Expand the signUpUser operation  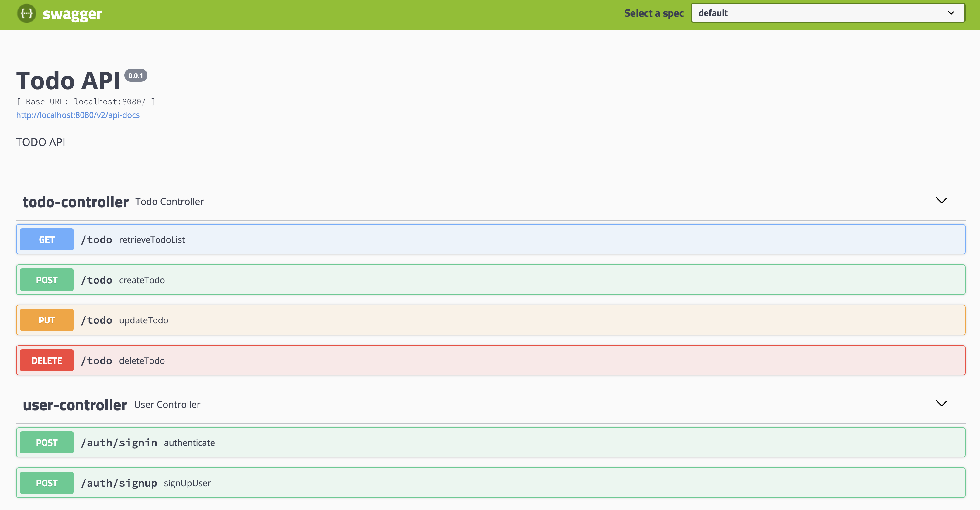tap(457, 483)
